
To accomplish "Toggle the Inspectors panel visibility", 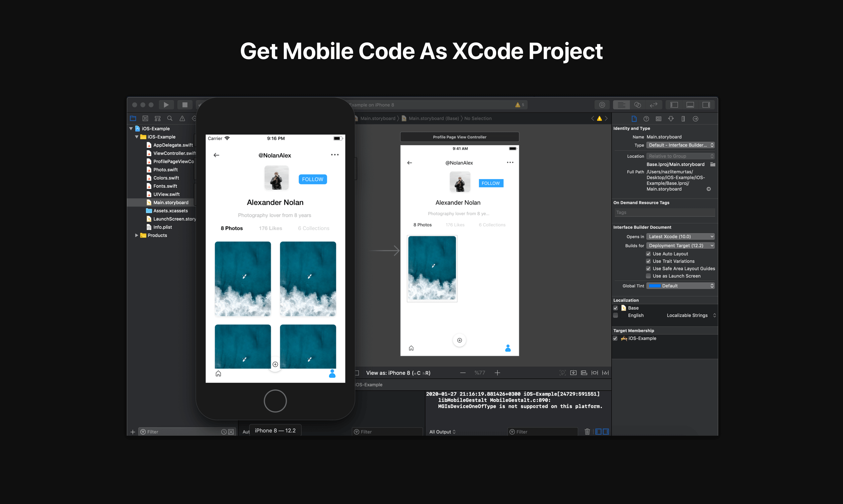I will (706, 105).
